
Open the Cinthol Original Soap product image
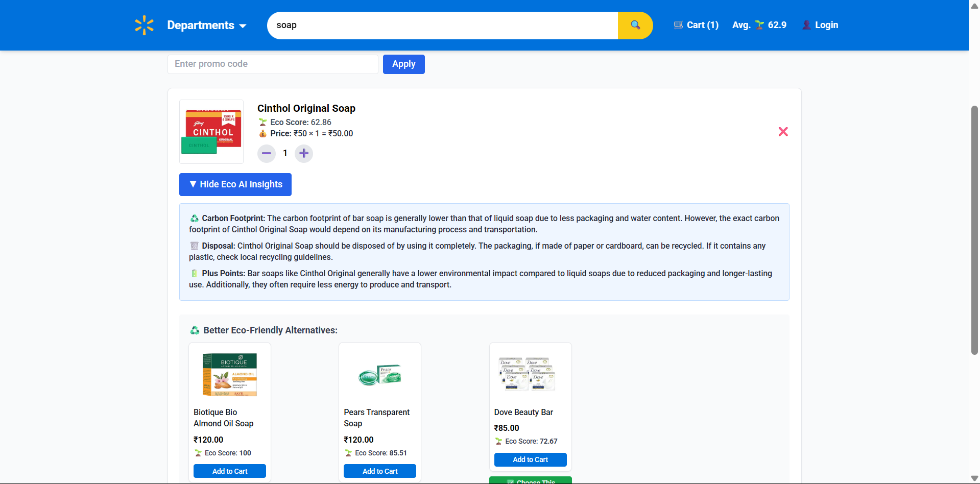211,132
